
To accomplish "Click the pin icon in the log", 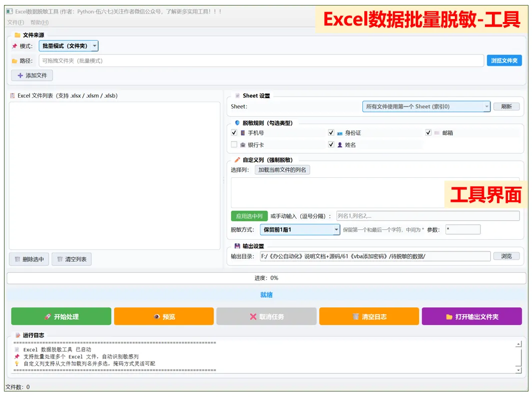I will pyautogui.click(x=17, y=356).
